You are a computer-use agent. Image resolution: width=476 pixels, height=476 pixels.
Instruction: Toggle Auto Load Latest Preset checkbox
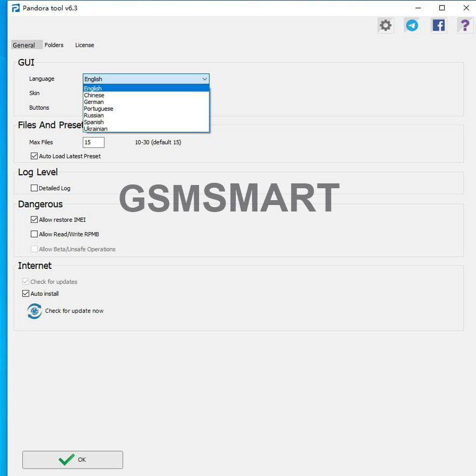(34, 156)
